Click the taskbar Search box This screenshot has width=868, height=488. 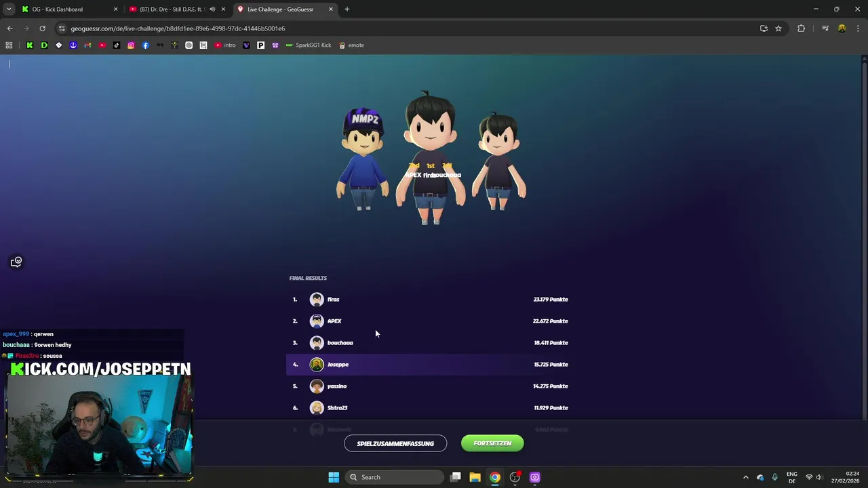tap(395, 477)
